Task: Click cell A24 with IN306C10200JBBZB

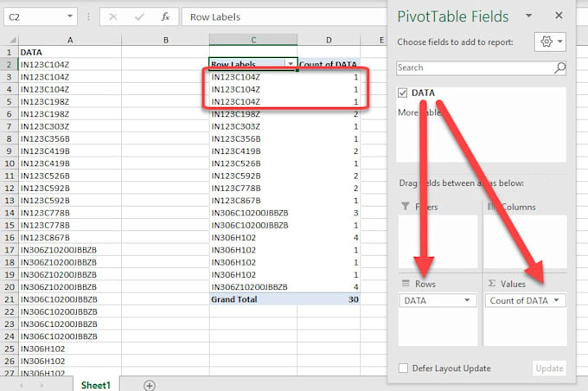Action: pos(70,337)
